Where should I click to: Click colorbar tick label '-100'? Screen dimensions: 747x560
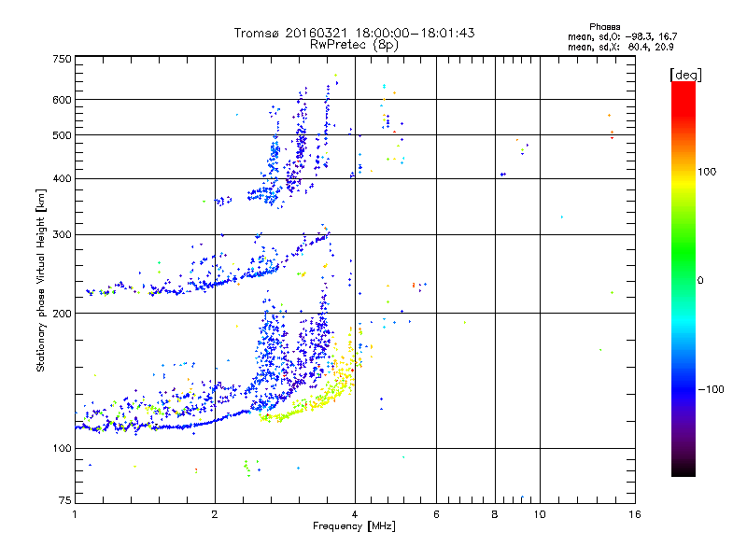(x=711, y=389)
